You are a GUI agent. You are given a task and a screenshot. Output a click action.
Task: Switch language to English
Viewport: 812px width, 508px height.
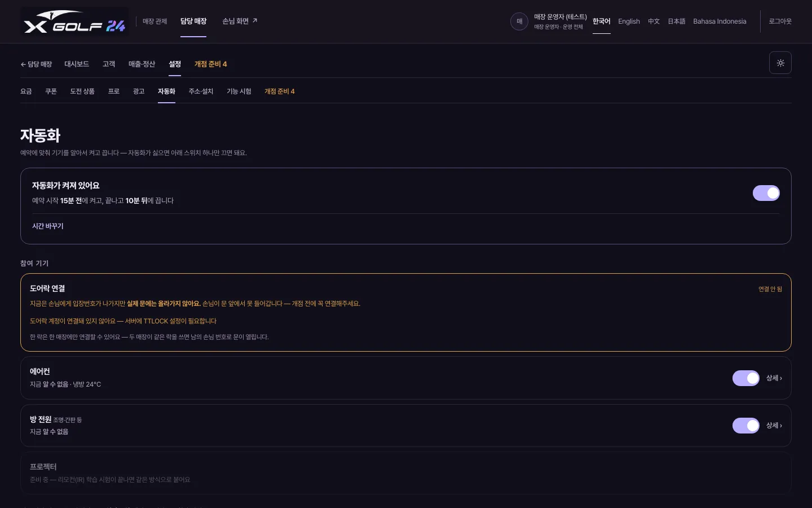click(x=629, y=21)
